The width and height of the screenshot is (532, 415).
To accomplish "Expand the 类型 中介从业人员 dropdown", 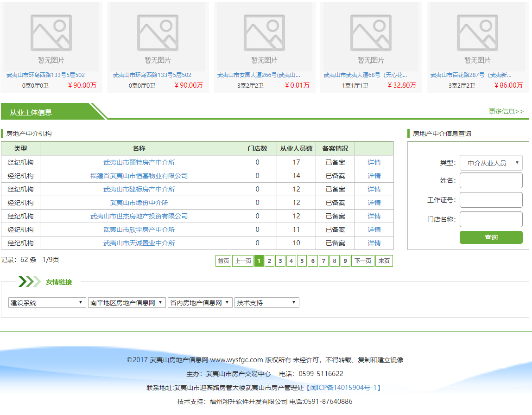I will coord(491,163).
